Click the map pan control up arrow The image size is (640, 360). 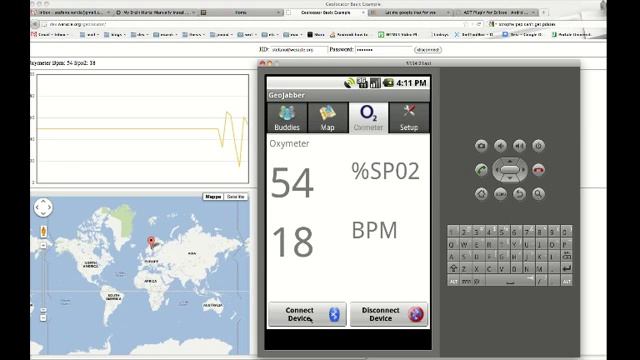43,202
